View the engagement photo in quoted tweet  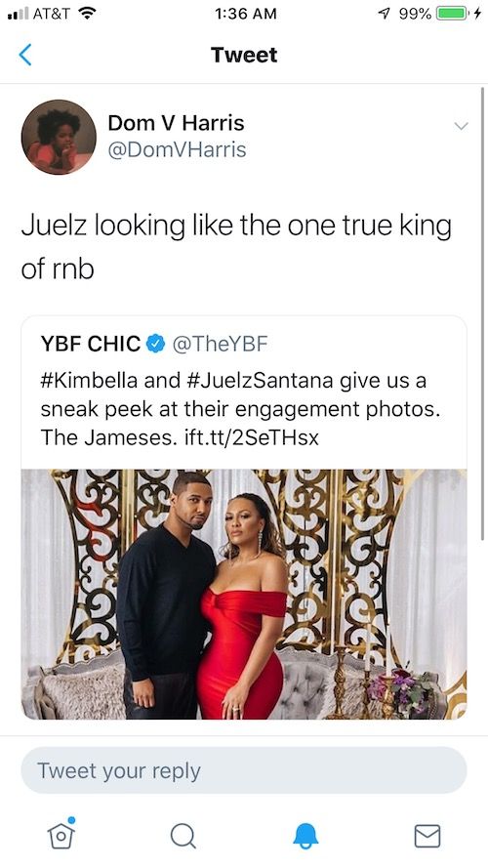244,594
